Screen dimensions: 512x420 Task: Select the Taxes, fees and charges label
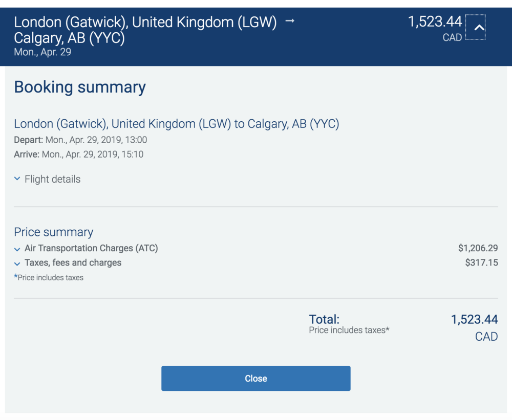tap(73, 262)
